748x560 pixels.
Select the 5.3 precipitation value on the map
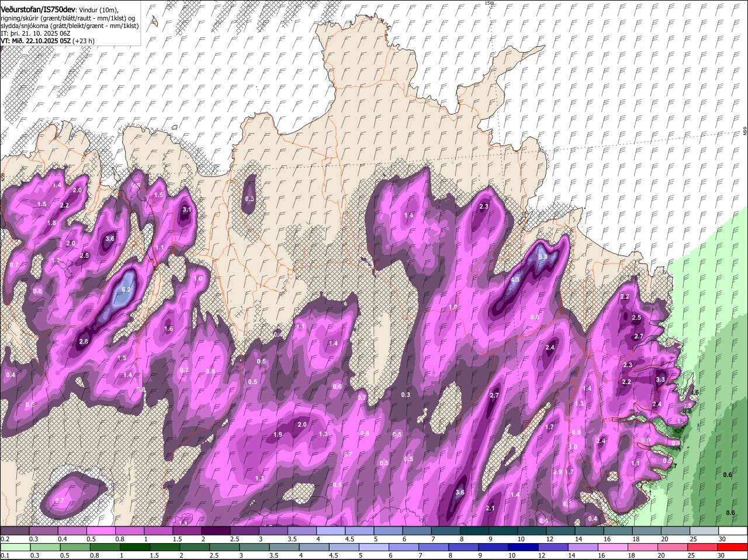click(x=543, y=257)
